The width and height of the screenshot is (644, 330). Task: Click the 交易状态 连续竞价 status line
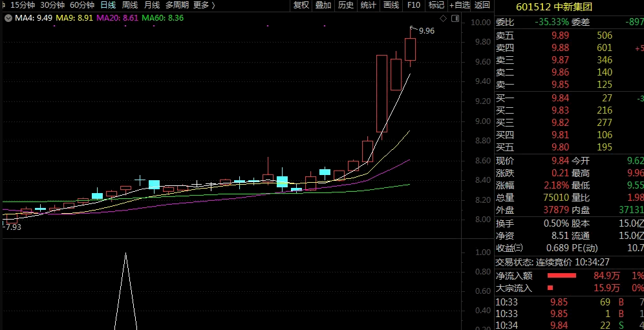coord(553,262)
